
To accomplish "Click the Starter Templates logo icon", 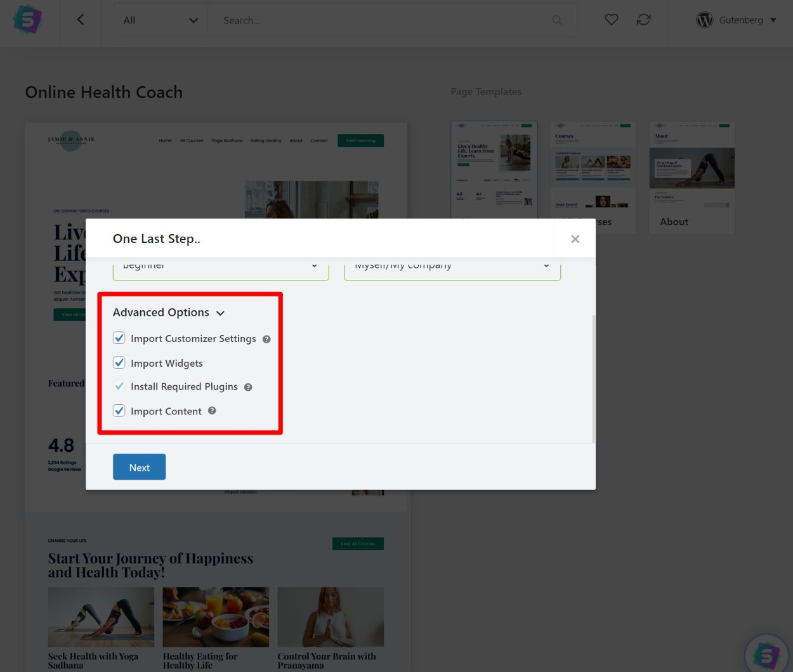I will tap(27, 20).
